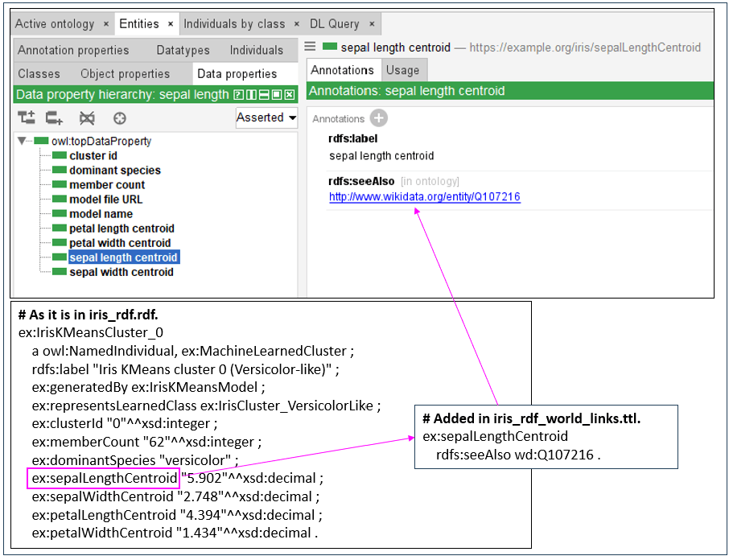
Task: Click the green icon beside model name
Action: [60, 213]
